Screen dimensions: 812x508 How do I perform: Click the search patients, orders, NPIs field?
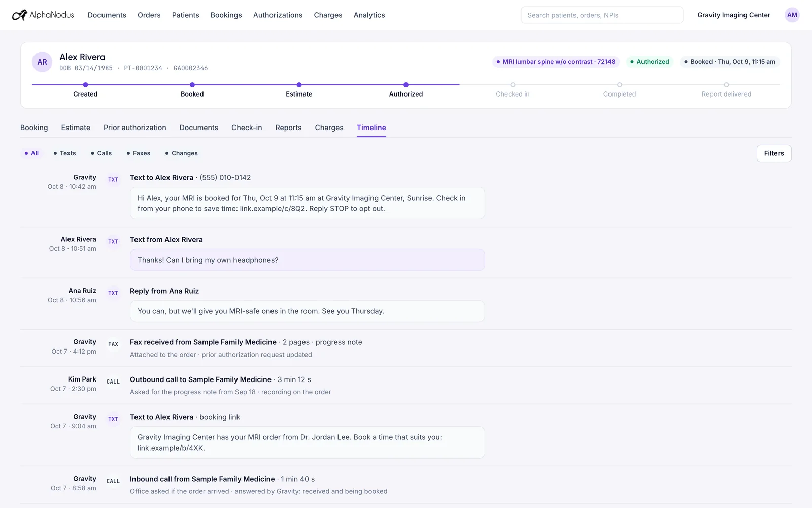602,15
